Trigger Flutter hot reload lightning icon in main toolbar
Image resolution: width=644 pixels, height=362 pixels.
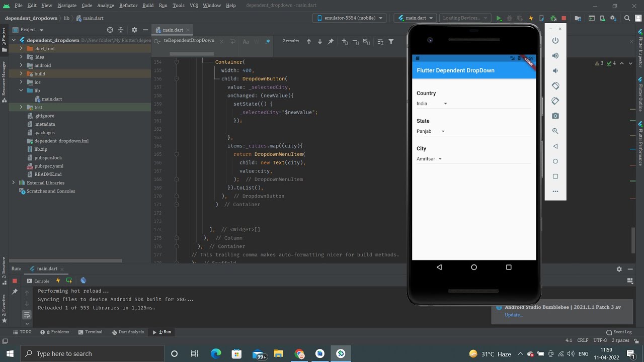pyautogui.click(x=531, y=18)
